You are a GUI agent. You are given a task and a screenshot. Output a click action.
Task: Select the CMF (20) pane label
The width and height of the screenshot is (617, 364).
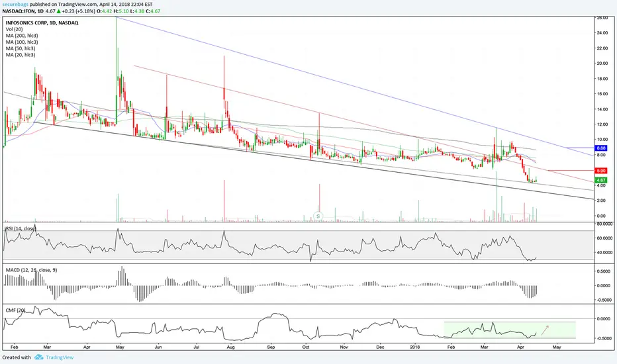click(x=15, y=310)
